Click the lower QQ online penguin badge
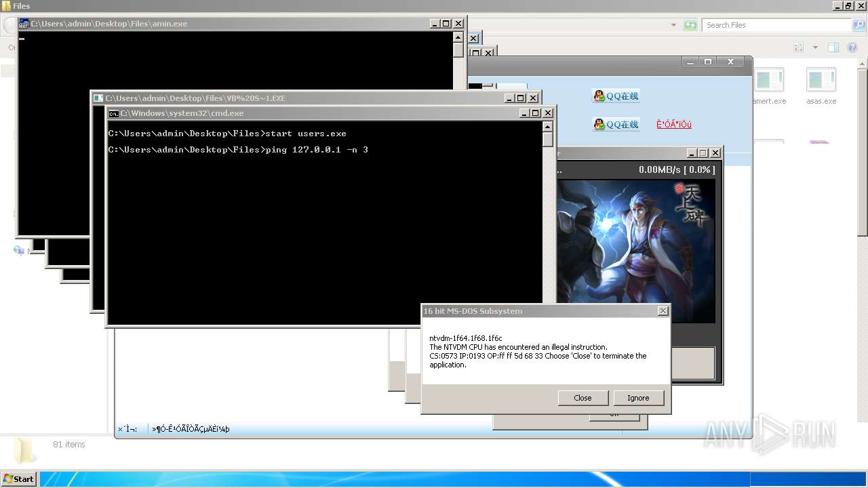 click(x=616, y=125)
